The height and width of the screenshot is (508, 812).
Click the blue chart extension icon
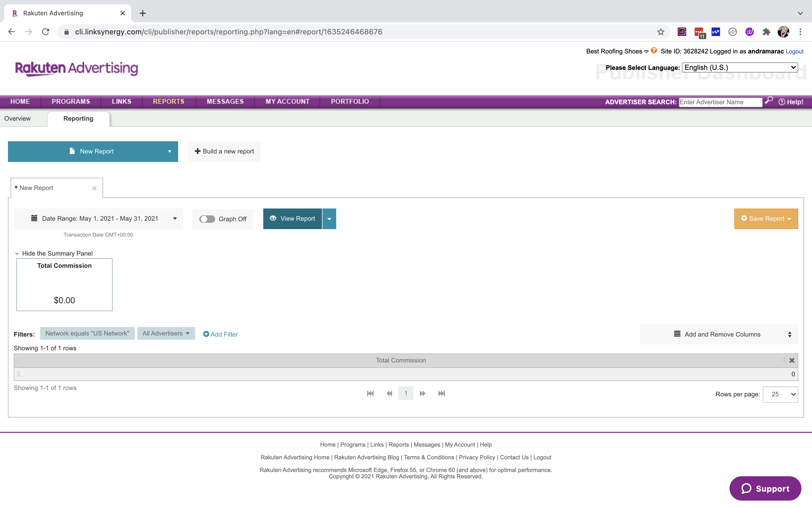pos(716,32)
